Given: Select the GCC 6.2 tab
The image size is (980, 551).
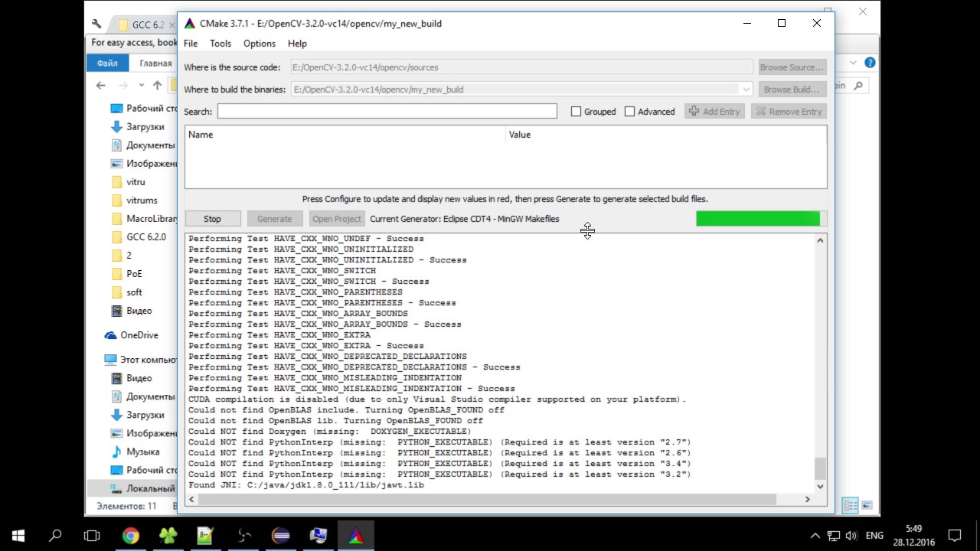Looking at the screenshot, I should [x=147, y=25].
